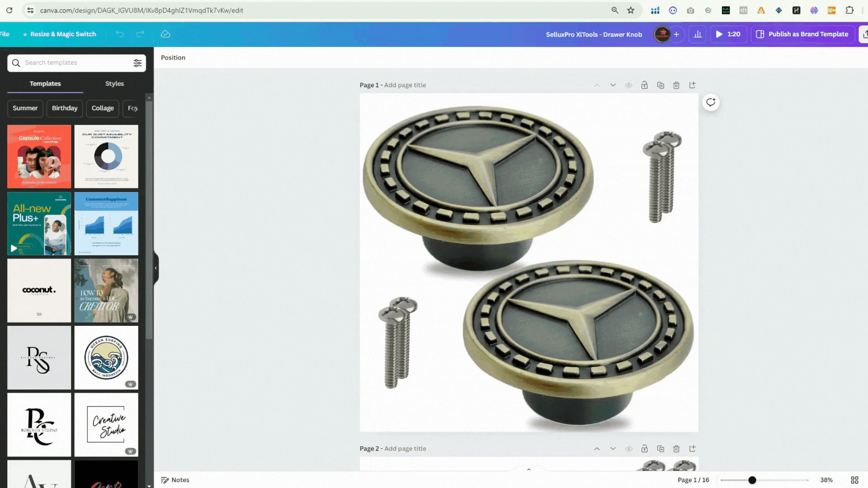Open the Creative Studio logo template
This screenshot has height=488, width=868.
pyautogui.click(x=106, y=424)
